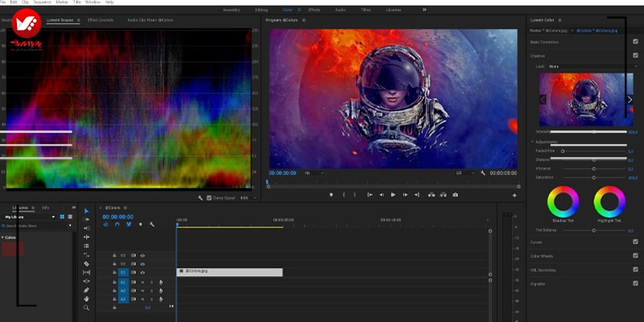The image size is (644, 322).
Task: Click the Extract button in Program monitor
Action: [x=444, y=195]
